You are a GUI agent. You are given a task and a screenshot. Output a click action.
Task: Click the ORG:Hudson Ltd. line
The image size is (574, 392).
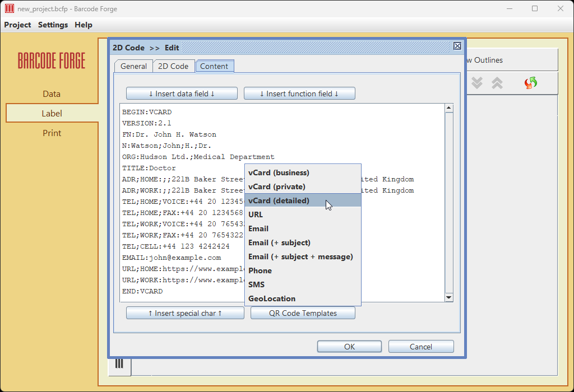[198, 157]
